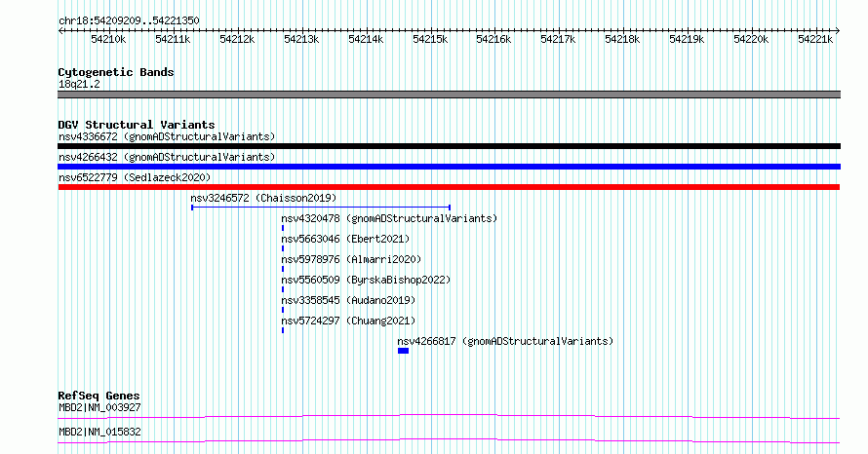The image size is (868, 454).
Task: Click the small blue nsv4266817 variant block
Action: [403, 351]
